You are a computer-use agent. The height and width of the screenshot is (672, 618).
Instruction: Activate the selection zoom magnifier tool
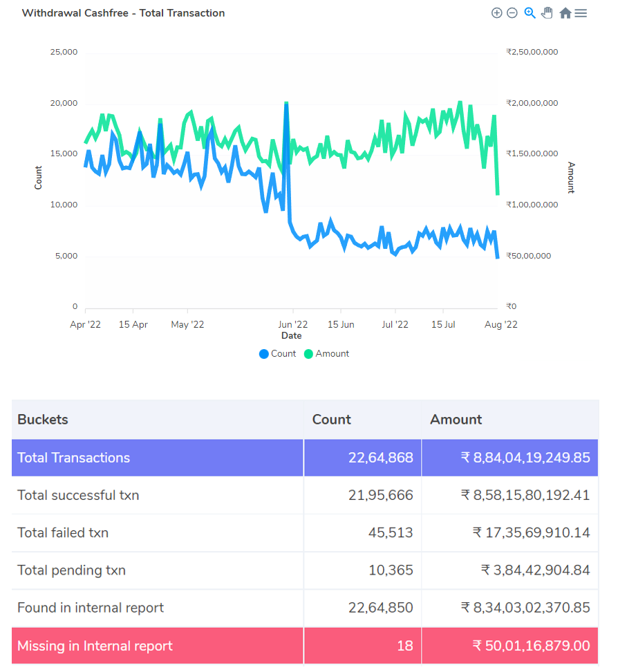pyautogui.click(x=530, y=13)
